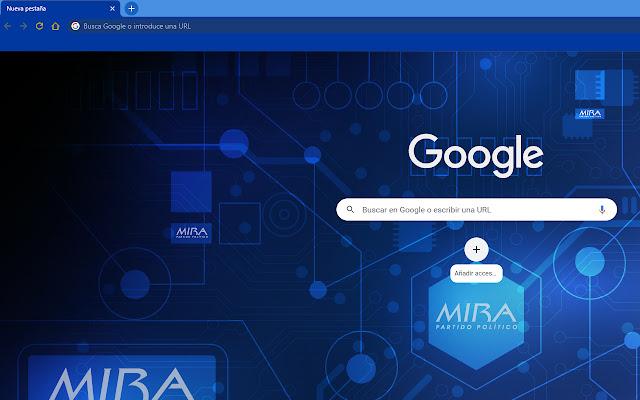Click the Google logo
Image resolution: width=640 pixels, height=400 pixels.
pyautogui.click(x=476, y=155)
